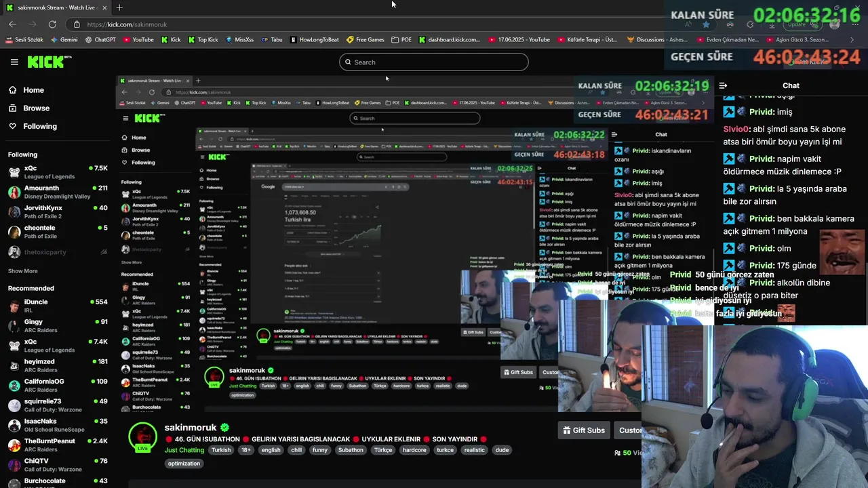Image resolution: width=868 pixels, height=488 pixels.
Task: Open the Sesli Sözlük bookmark
Action: point(24,40)
